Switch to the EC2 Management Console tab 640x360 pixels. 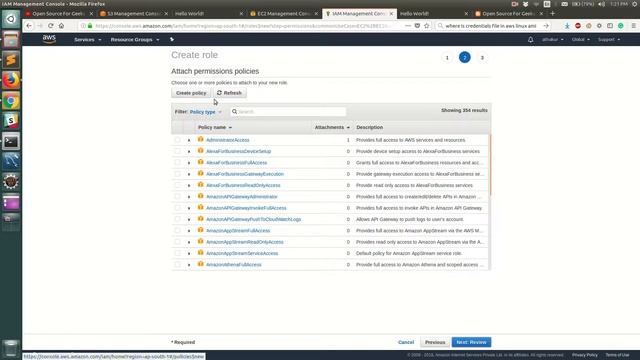click(x=284, y=13)
